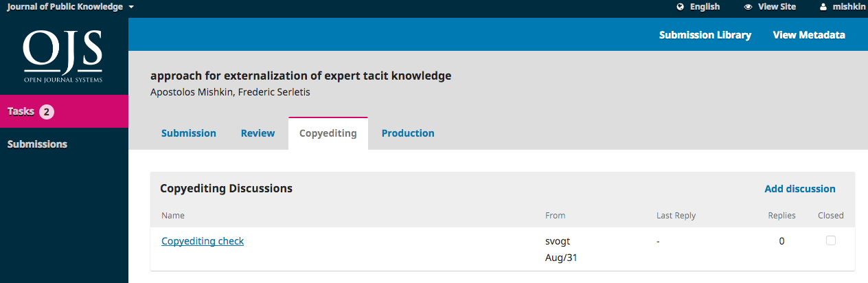Open the Copyediting check discussion
868x283 pixels.
click(x=203, y=241)
